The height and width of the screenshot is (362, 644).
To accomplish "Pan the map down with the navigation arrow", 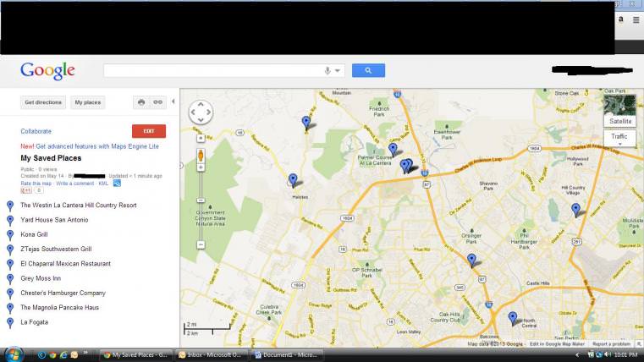I will click(x=201, y=120).
